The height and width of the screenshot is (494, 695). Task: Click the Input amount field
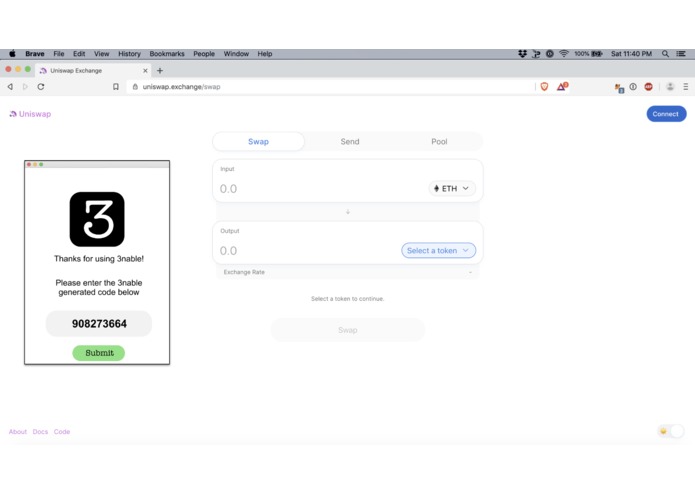(x=321, y=189)
